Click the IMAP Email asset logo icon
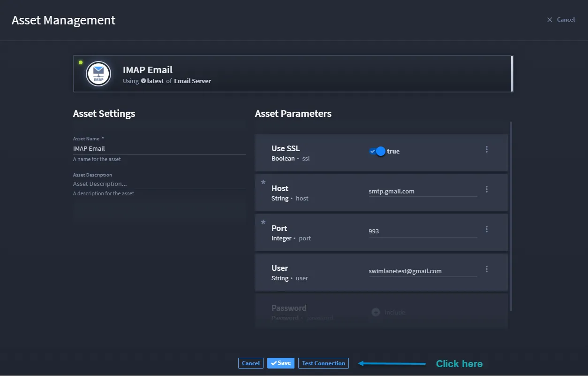Image resolution: width=588 pixels, height=377 pixels. 98,74
